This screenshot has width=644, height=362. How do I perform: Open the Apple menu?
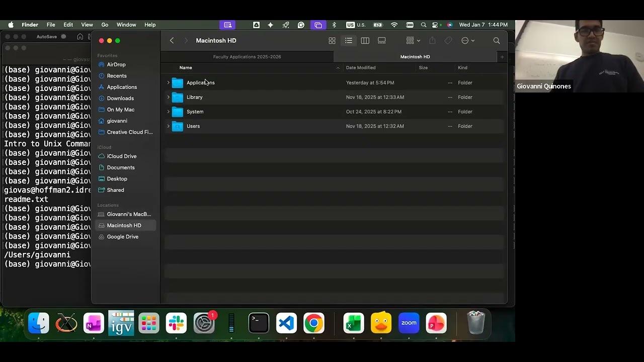11,25
